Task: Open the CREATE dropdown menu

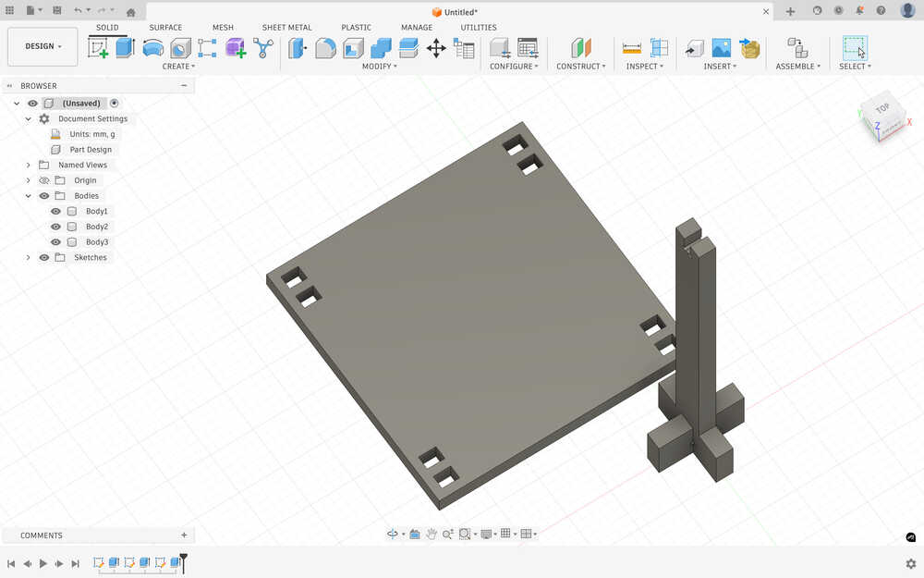Action: 178,66
